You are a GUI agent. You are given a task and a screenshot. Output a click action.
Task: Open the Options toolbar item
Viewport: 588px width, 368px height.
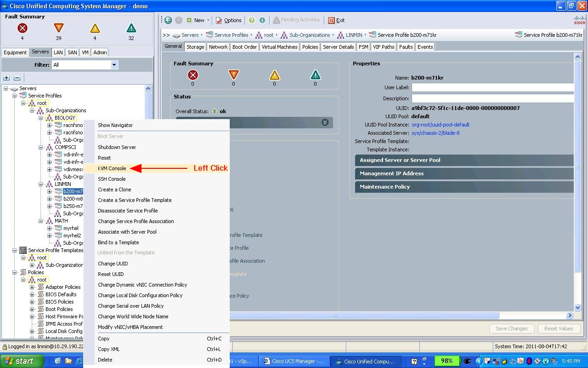click(228, 20)
